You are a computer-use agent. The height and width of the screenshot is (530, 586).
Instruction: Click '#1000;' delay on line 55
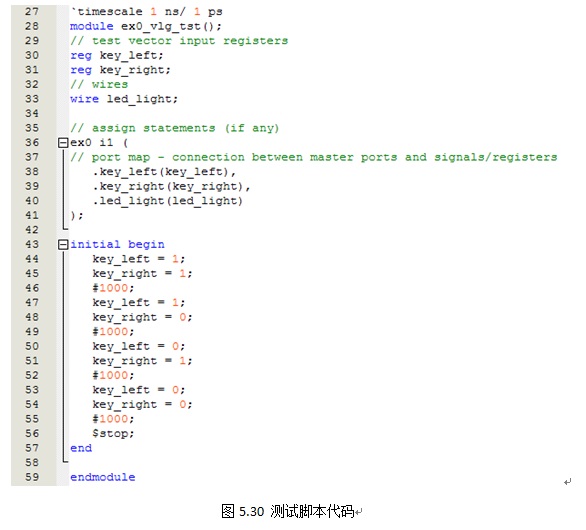[113, 419]
